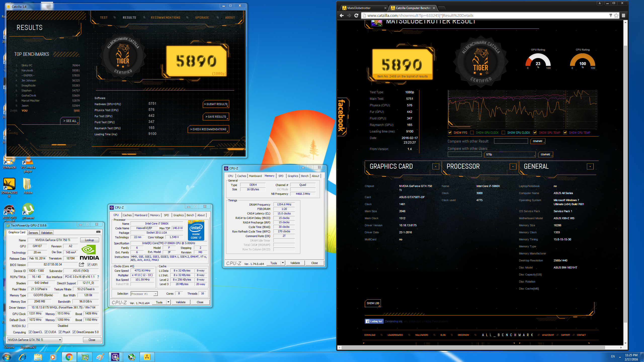
Task: Go back in the Chrome browser
Action: [342, 16]
